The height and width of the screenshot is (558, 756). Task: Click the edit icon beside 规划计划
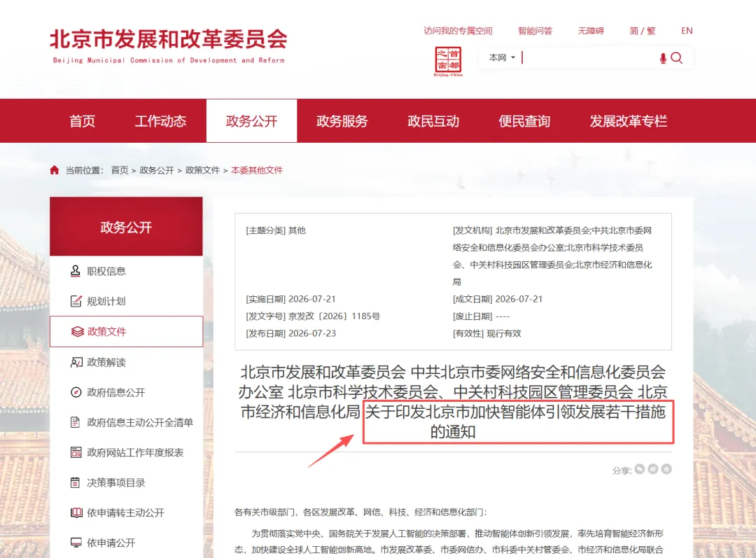tap(76, 301)
